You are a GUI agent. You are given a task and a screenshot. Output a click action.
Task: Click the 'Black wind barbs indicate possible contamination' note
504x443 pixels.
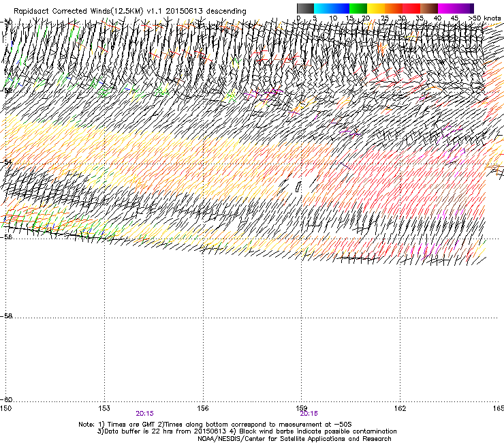click(318, 431)
